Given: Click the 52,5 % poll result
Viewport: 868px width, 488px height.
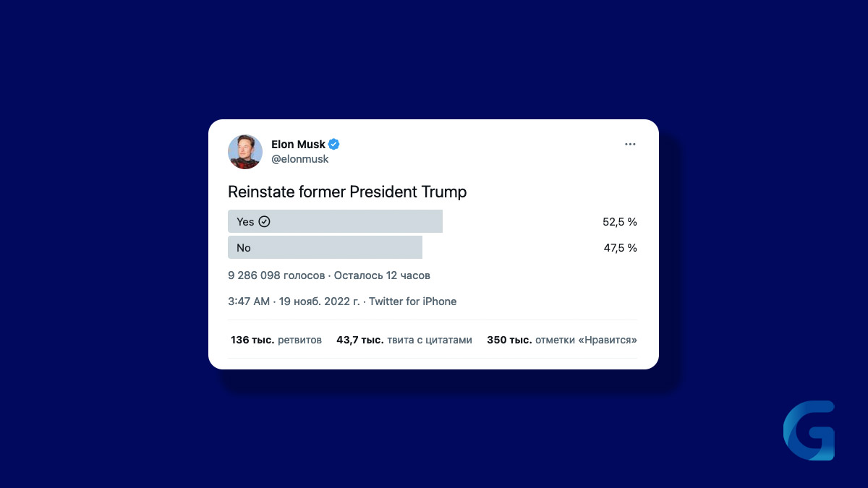Looking at the screenshot, I should click(620, 222).
